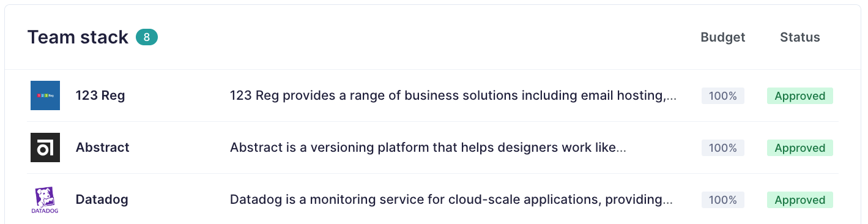The height and width of the screenshot is (224, 868).
Task: Click the Datadog monitoring service description
Action: click(x=451, y=200)
